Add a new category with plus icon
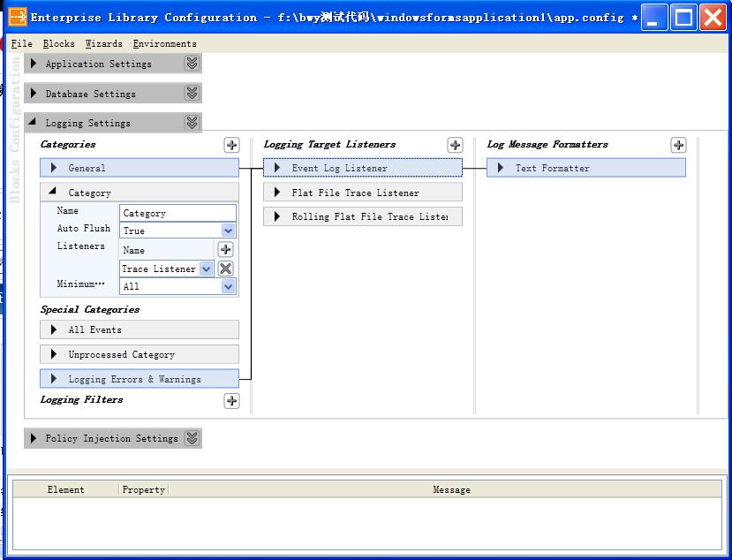This screenshot has width=732, height=560. 231,145
